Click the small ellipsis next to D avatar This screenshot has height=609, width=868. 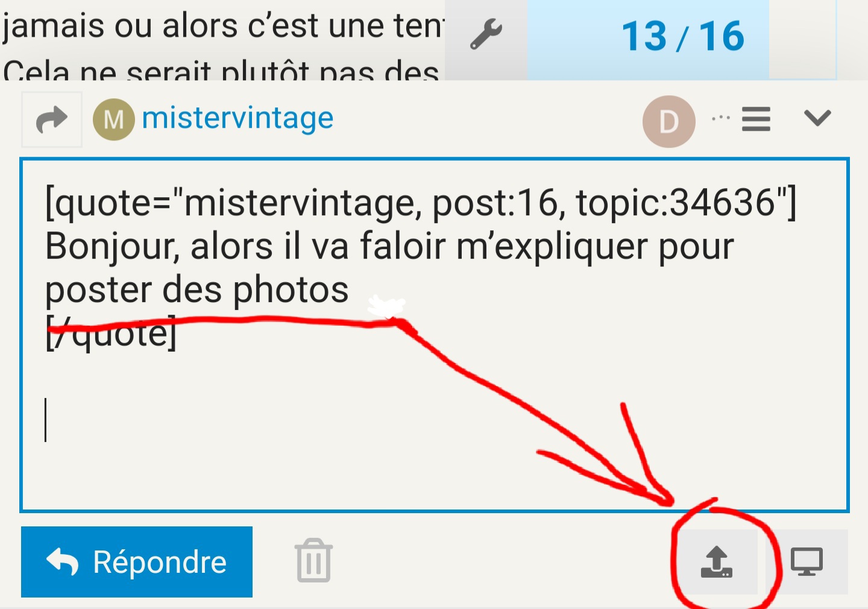click(720, 118)
